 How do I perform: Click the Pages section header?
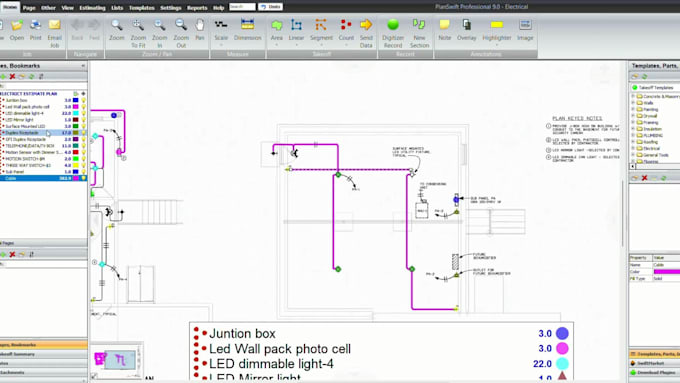[43, 243]
